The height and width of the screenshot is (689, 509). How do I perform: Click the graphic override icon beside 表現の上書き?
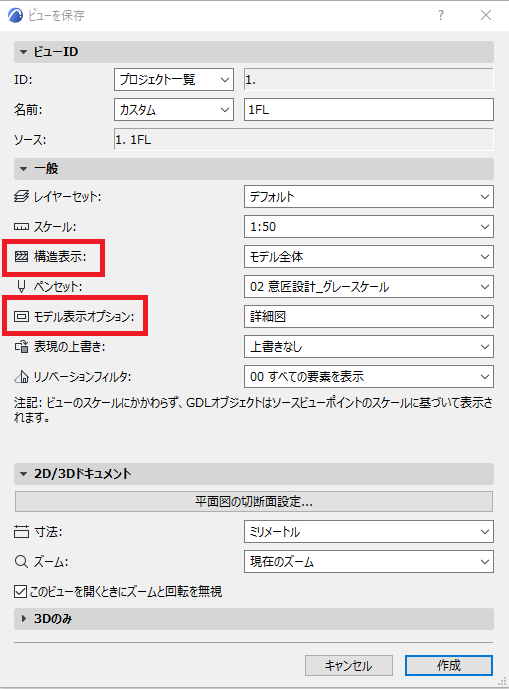click(x=21, y=347)
